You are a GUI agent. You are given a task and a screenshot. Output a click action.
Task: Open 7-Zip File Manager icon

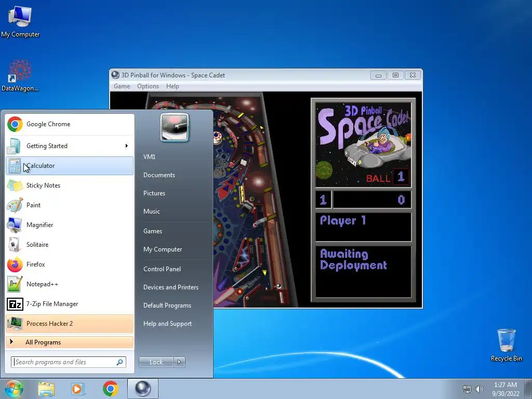(x=15, y=303)
